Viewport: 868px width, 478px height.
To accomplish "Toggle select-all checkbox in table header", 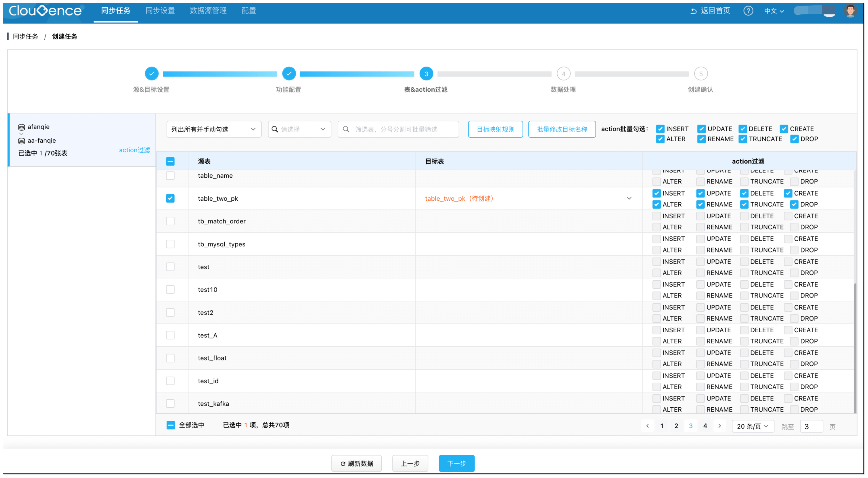I will (170, 161).
